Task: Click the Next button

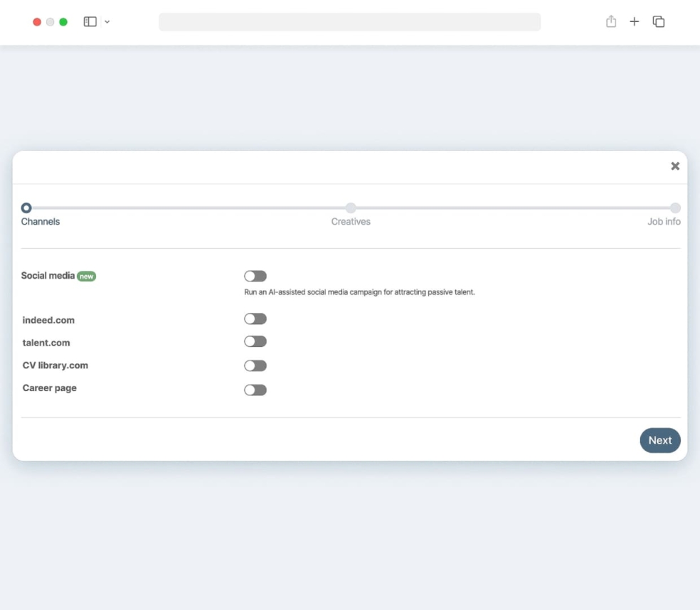Action: [x=660, y=440]
